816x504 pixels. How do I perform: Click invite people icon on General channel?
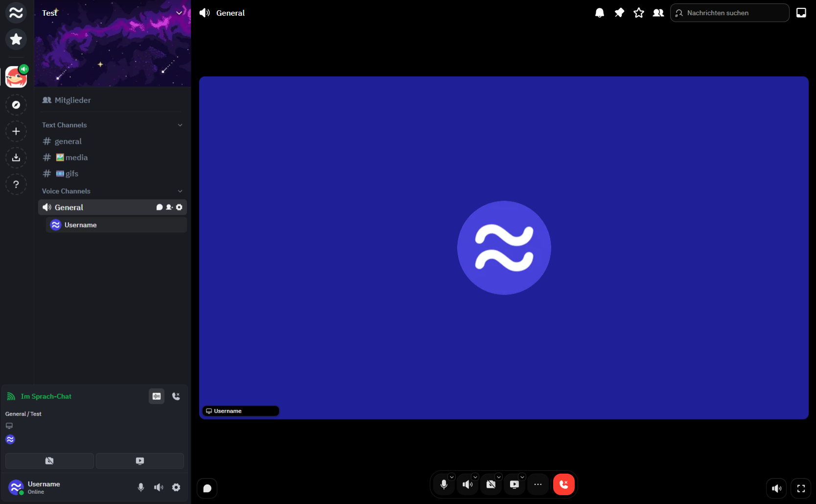169,207
